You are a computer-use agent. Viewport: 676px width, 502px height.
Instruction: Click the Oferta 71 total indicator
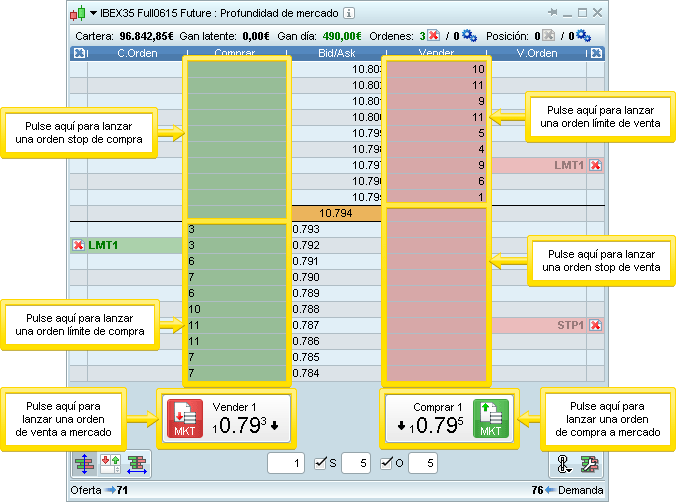click(x=99, y=490)
